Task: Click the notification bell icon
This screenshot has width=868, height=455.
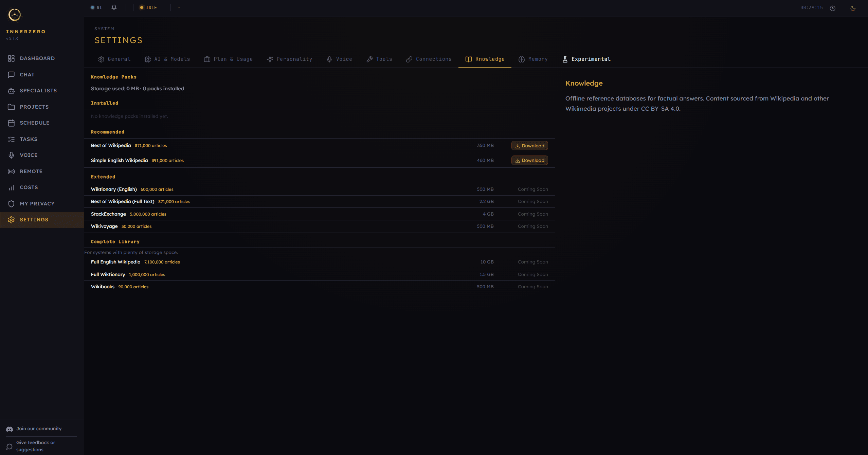Action: 114,7
